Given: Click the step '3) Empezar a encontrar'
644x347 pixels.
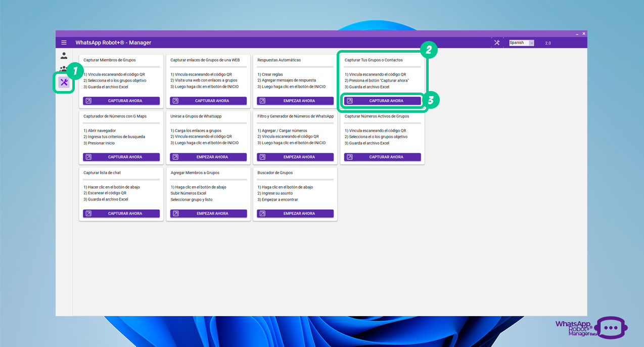Looking at the screenshot, I should click(278, 200).
